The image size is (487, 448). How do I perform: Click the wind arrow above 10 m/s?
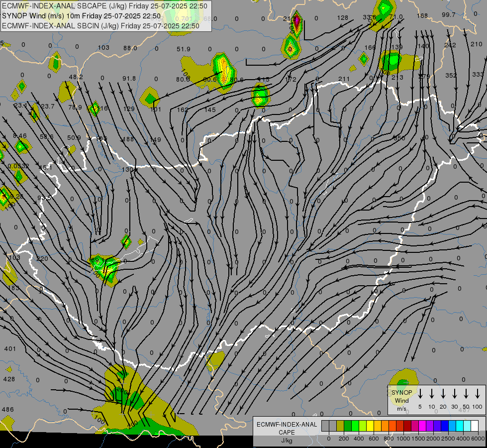coord(431,393)
